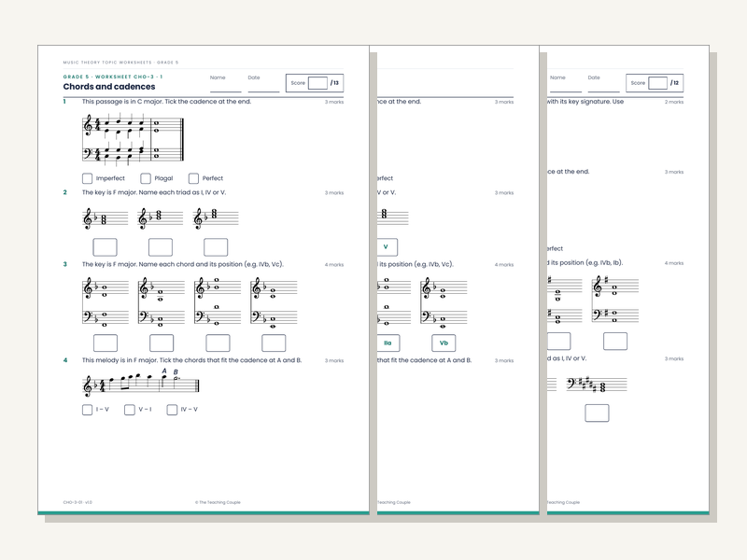The image size is (747, 560).
Task: Click the GRADE 5 · WORKSHEET CHO-3 · 1 heading
Action: tap(113, 77)
